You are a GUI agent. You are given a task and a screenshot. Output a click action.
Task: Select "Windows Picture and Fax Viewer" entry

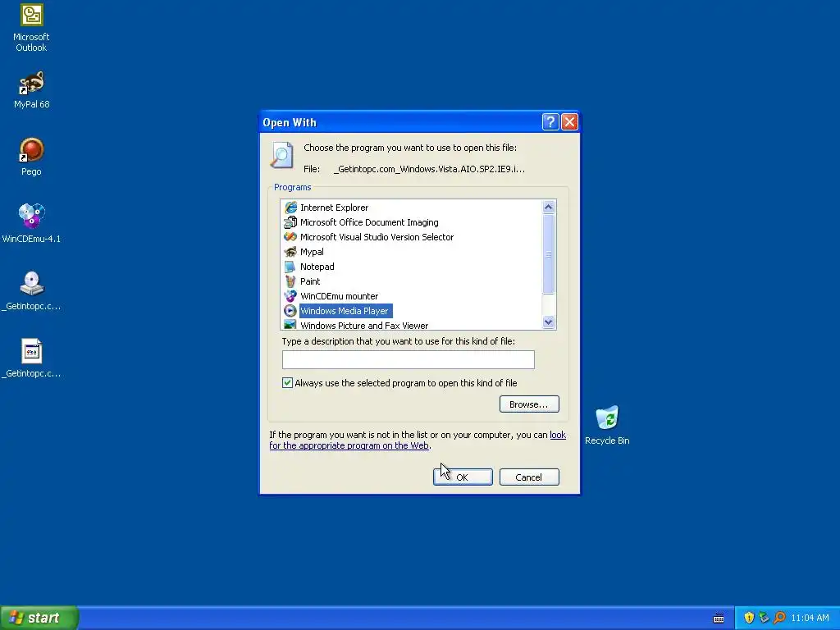point(364,325)
